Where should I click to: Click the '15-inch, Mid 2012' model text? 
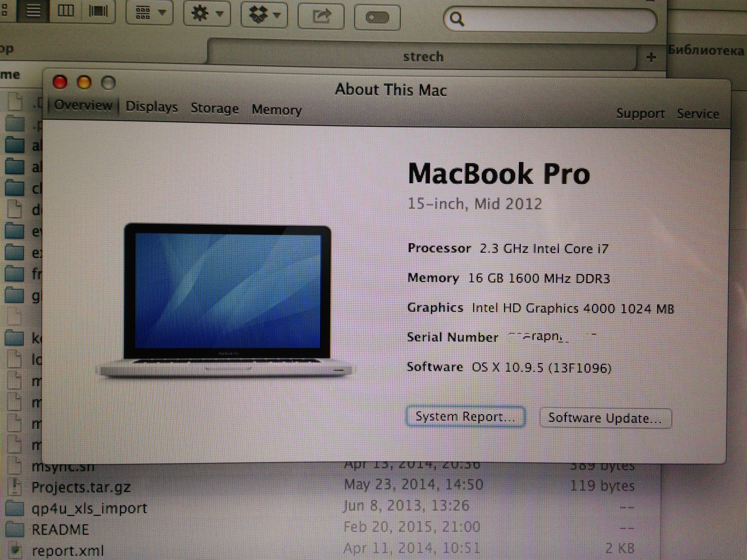475,204
